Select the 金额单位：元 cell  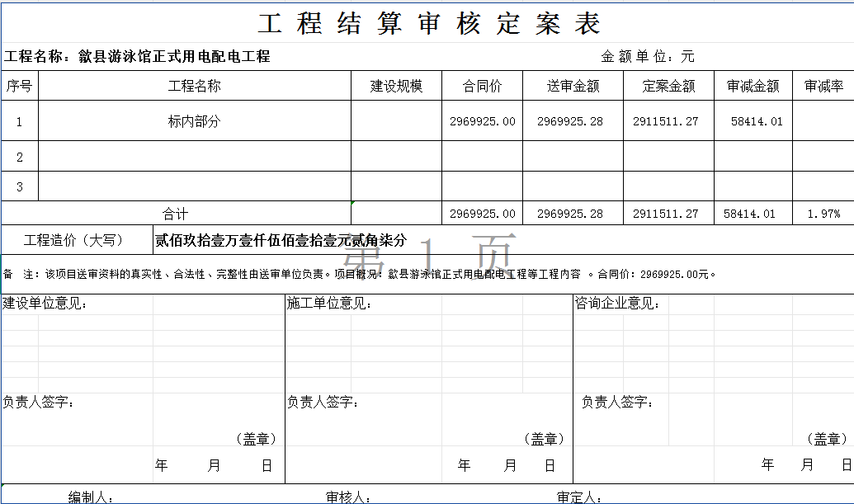tap(647, 57)
